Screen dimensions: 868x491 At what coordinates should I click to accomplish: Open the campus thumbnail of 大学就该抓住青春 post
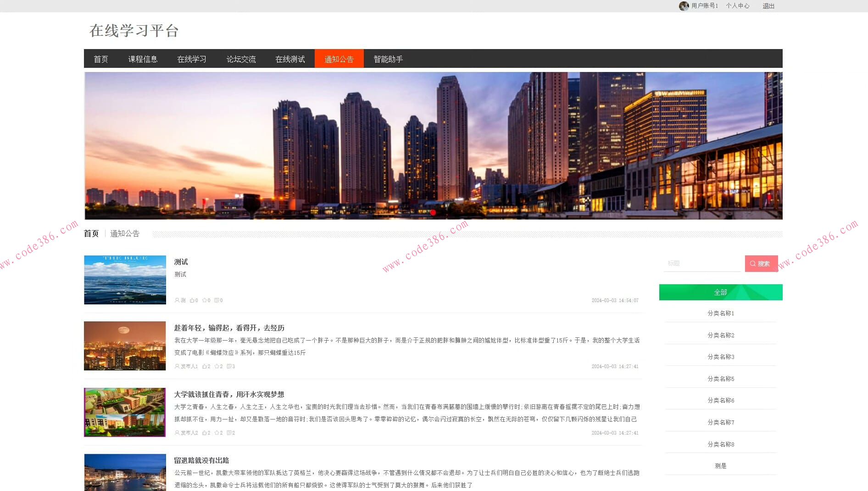[x=125, y=412]
